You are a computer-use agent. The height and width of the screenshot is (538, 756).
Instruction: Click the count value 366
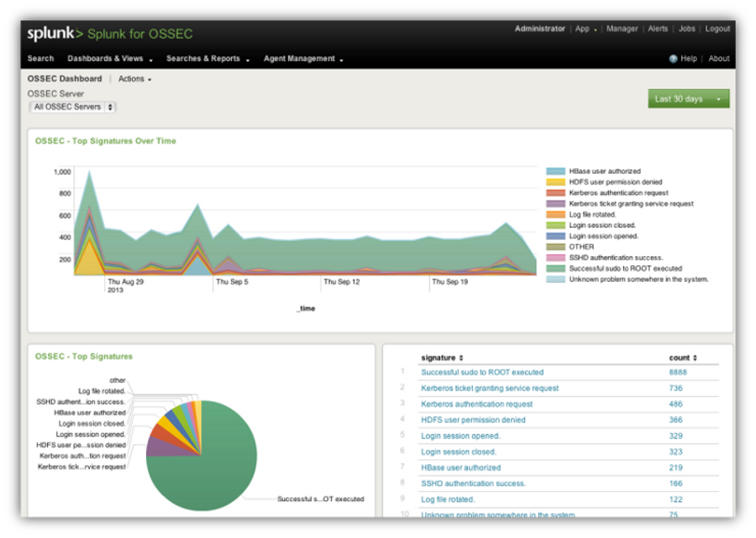(675, 420)
